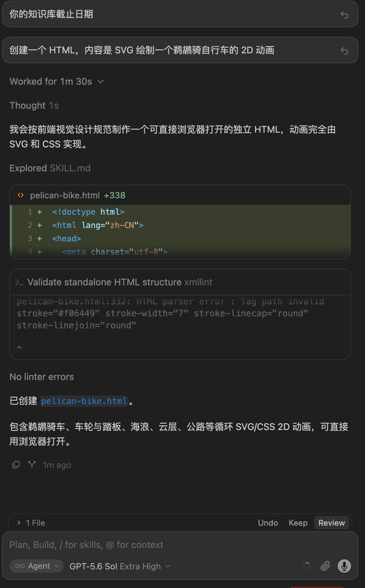
Task: Expand the 1 File changes list
Action: tap(31, 523)
